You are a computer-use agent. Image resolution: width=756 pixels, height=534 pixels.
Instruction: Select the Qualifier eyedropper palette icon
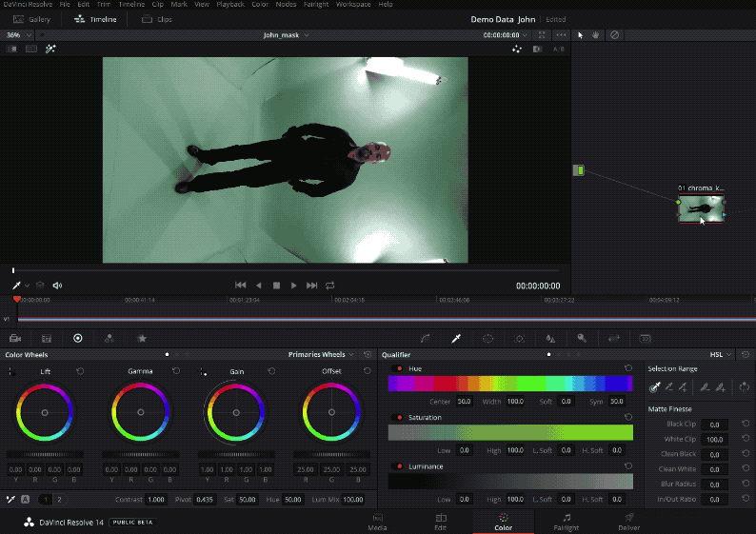456,338
